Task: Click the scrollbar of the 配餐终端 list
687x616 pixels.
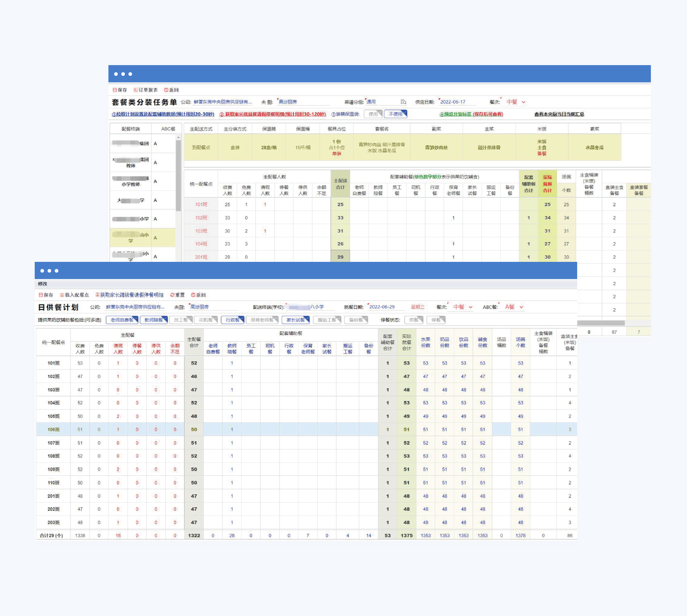Action: coord(178,175)
